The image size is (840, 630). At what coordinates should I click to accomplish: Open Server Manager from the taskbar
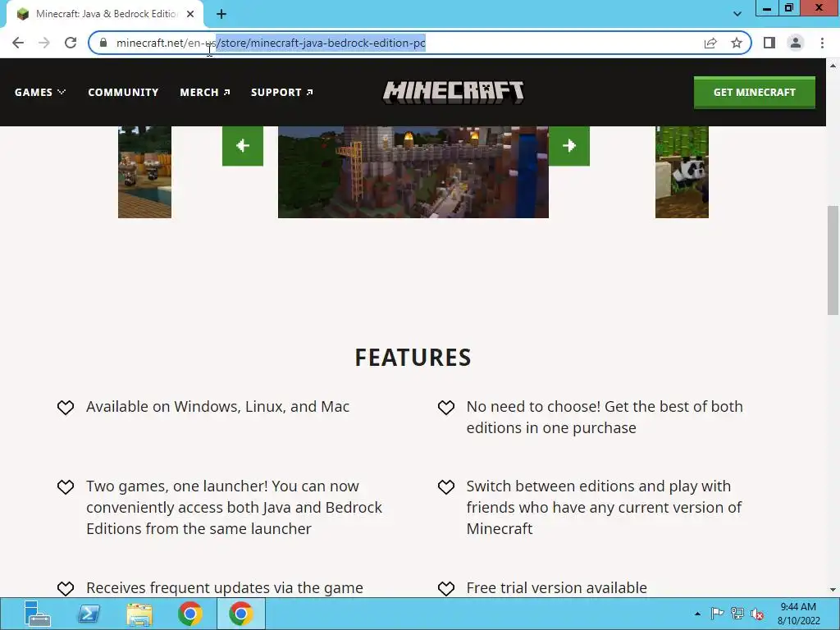pyautogui.click(x=37, y=614)
